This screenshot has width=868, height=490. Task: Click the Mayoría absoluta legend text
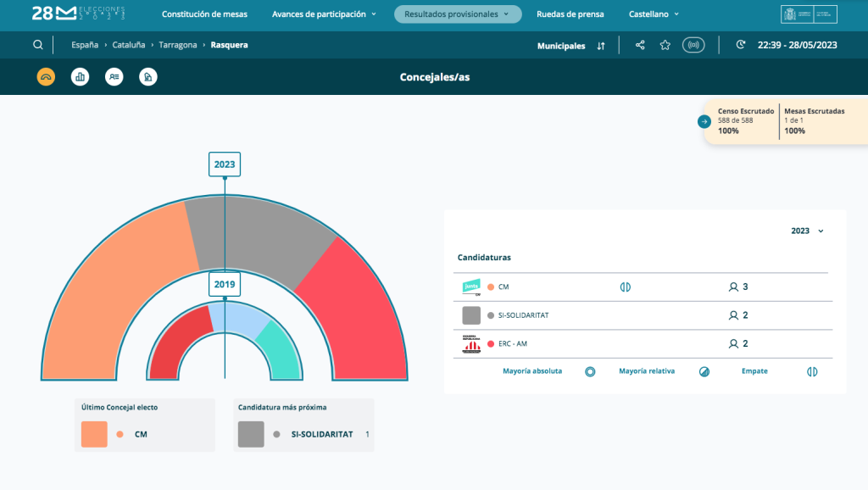532,371
